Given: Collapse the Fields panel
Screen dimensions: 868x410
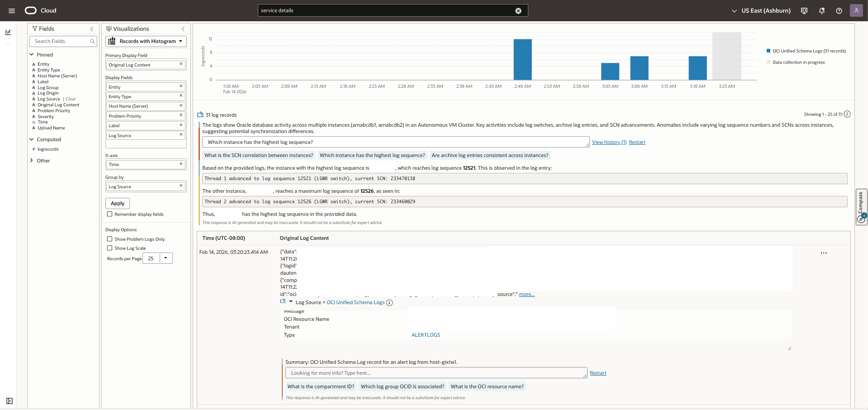Looking at the screenshot, I should click(x=92, y=29).
